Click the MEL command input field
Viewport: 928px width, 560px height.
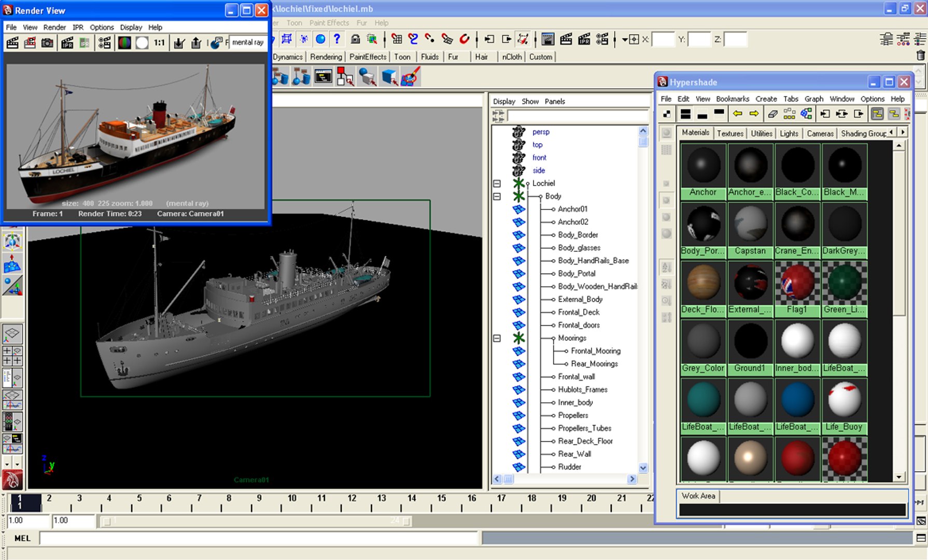pyautogui.click(x=259, y=538)
